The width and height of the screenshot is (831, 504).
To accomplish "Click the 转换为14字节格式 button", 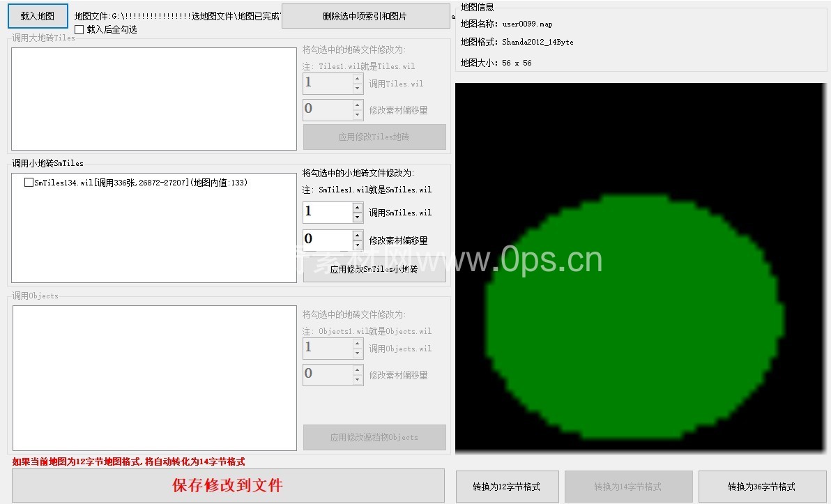I will click(x=627, y=487).
